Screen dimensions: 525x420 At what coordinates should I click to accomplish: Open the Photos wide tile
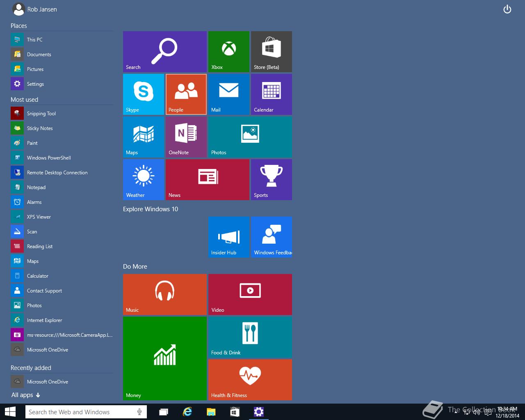(x=250, y=137)
